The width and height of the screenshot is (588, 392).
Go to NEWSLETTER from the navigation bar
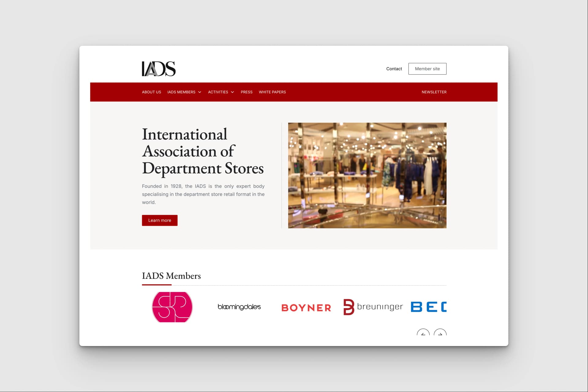434,92
